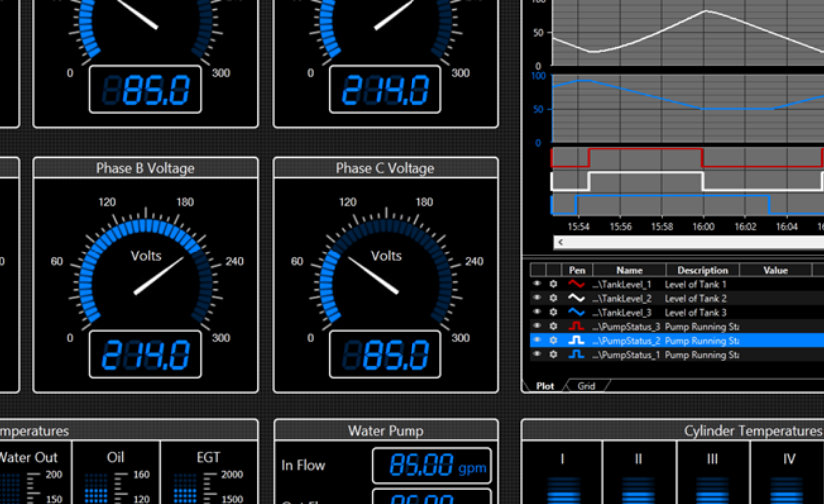Hide the TankLevel_1 trend pen
Image resolution: width=824 pixels, height=504 pixels.
click(536, 284)
